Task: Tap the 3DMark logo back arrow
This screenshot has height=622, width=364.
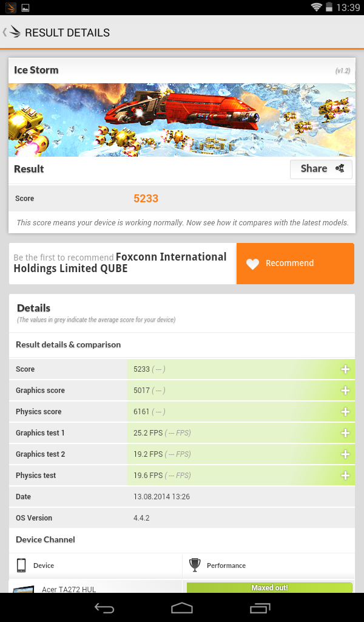Action: 12,32
